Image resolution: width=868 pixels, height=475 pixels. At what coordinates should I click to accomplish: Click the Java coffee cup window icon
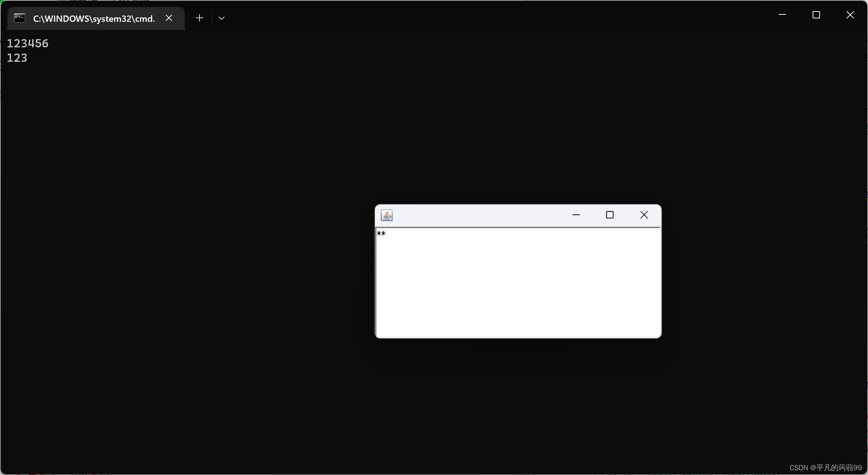pos(387,215)
